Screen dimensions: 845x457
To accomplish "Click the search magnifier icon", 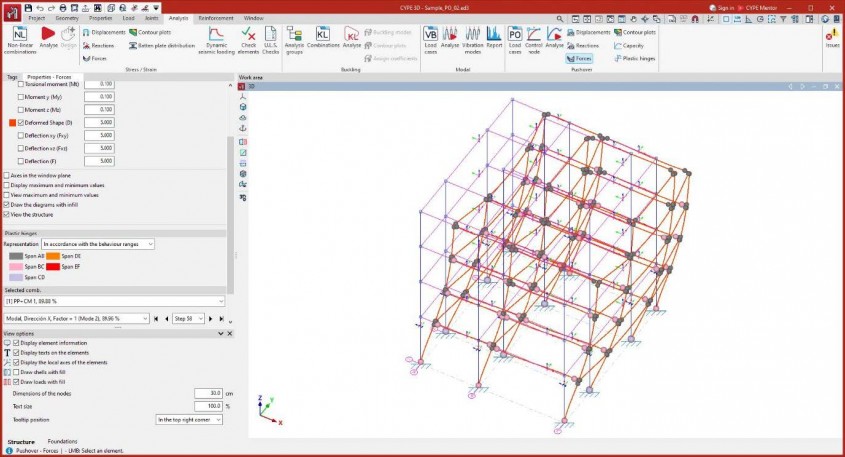I will pos(560,19).
